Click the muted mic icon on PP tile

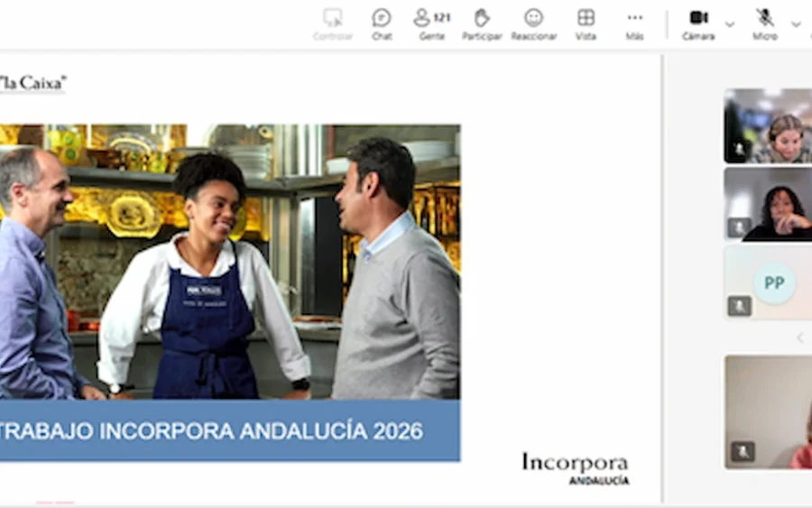pos(740,306)
